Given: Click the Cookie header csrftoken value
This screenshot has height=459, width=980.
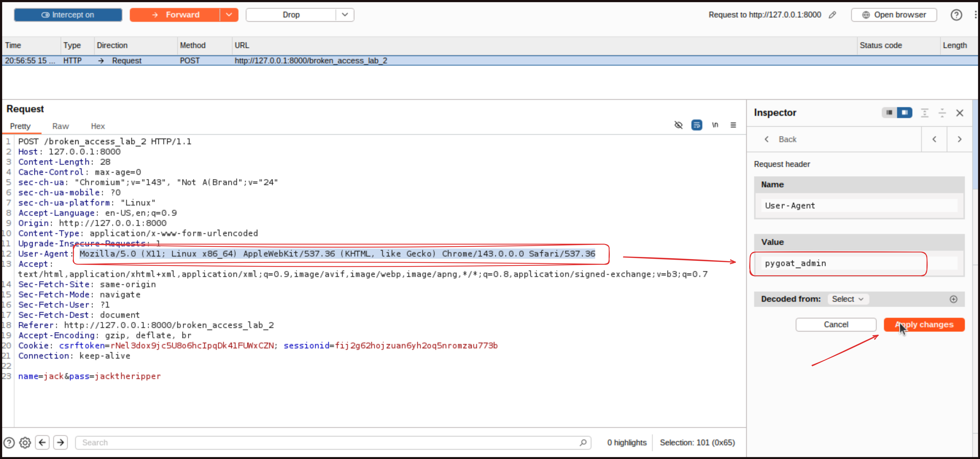Looking at the screenshot, I should pyautogui.click(x=192, y=346).
